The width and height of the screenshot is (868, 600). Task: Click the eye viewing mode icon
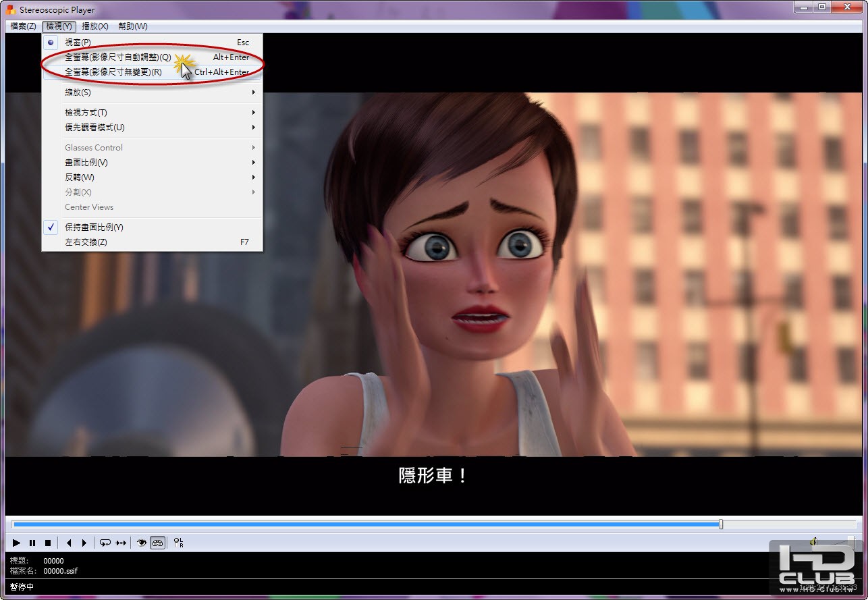142,543
